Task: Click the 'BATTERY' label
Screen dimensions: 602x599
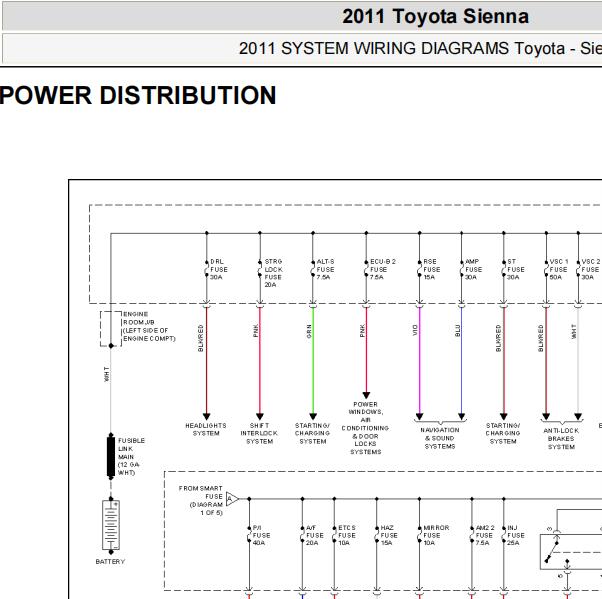Action: coord(110,561)
